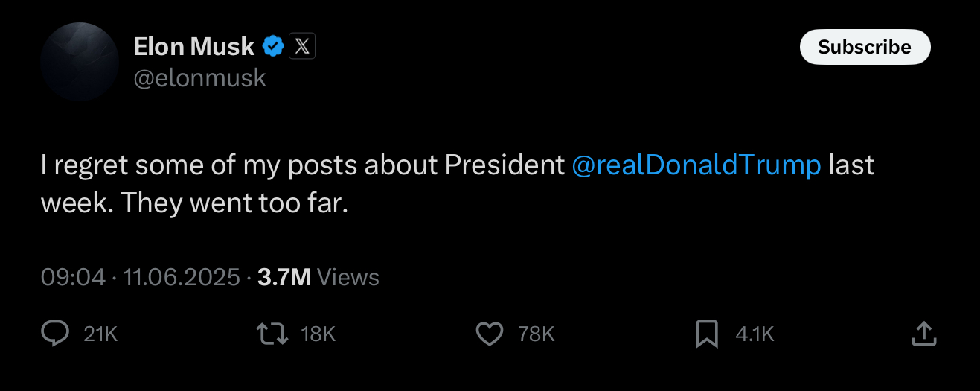
Task: View the 3.7M Views analytics
Action: [318, 278]
